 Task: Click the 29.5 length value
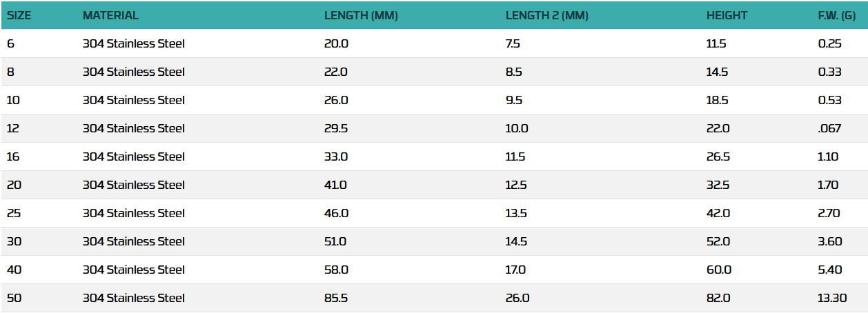click(336, 129)
